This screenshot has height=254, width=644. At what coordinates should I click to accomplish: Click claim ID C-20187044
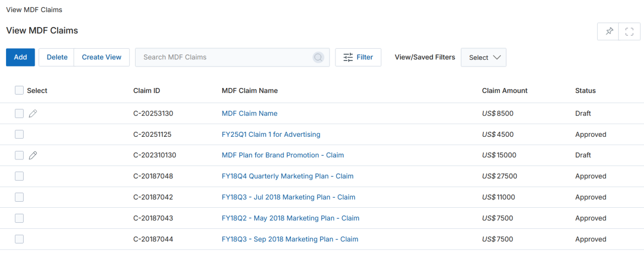pyautogui.click(x=153, y=239)
